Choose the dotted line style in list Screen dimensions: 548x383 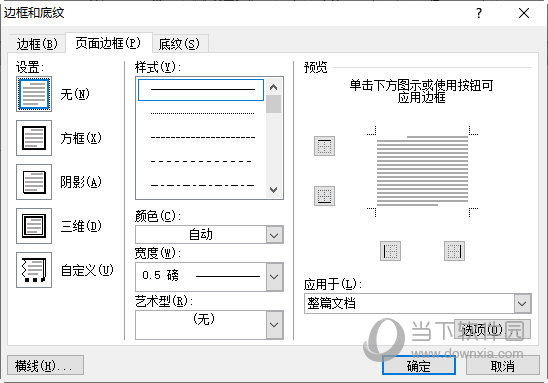pos(201,114)
